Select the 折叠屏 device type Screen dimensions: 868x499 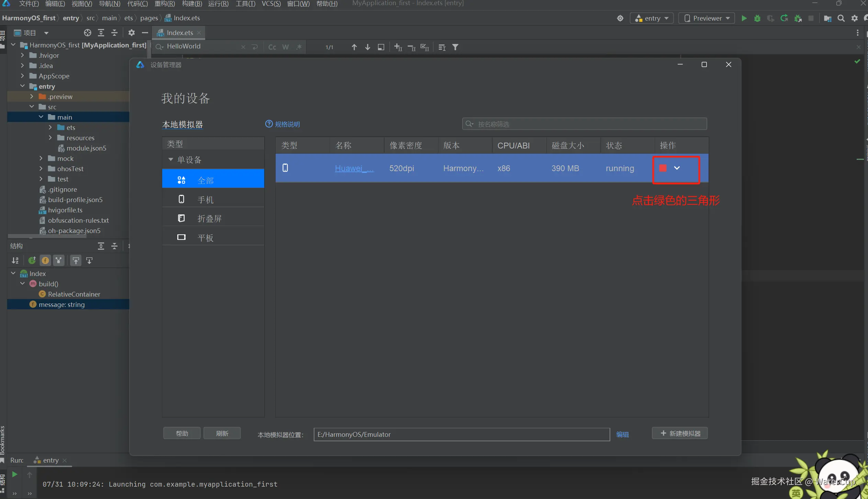pos(209,219)
